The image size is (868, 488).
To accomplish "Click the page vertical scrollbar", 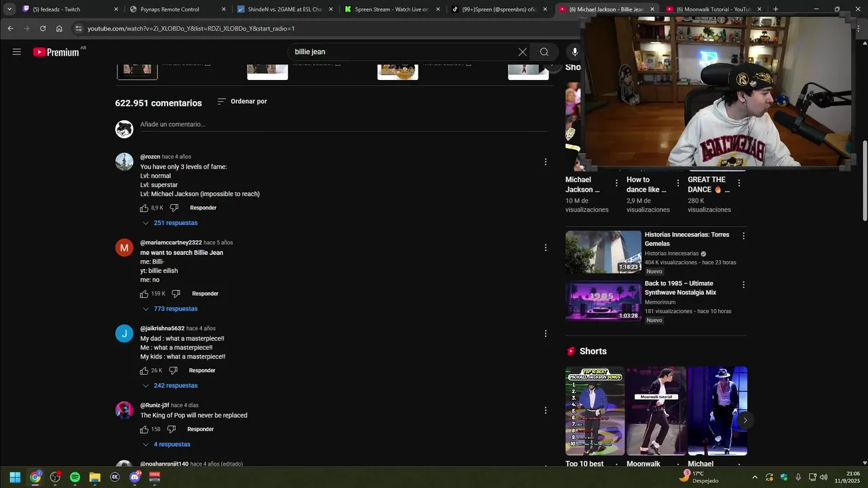I will (x=865, y=180).
